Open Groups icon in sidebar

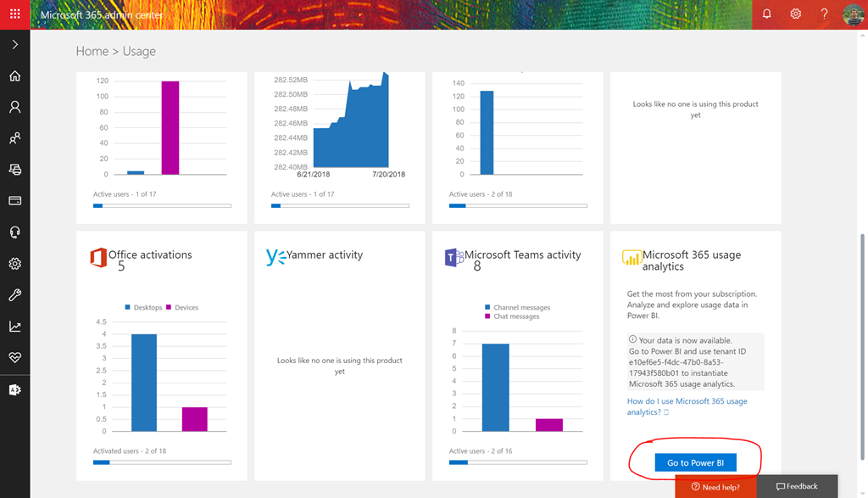click(x=15, y=138)
